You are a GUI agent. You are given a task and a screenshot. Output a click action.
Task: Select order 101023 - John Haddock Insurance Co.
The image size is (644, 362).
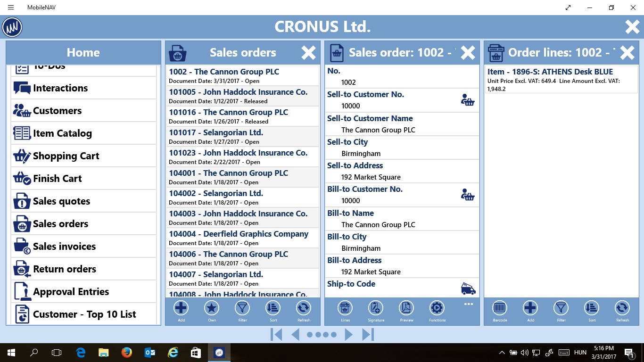click(243, 157)
